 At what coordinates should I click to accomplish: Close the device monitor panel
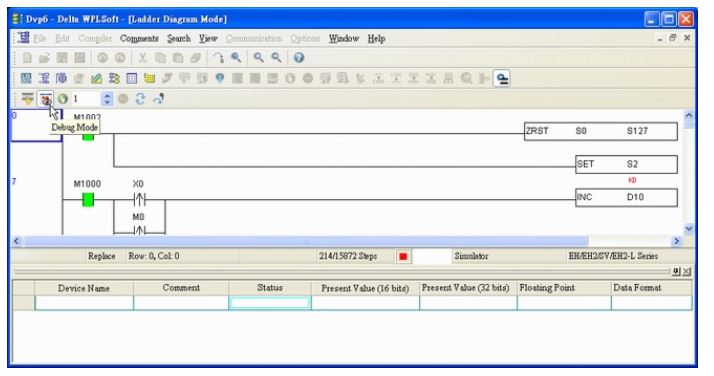687,272
